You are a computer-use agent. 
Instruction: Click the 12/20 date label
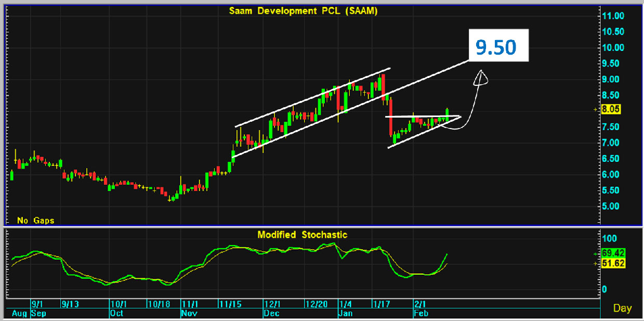pyautogui.click(x=316, y=304)
